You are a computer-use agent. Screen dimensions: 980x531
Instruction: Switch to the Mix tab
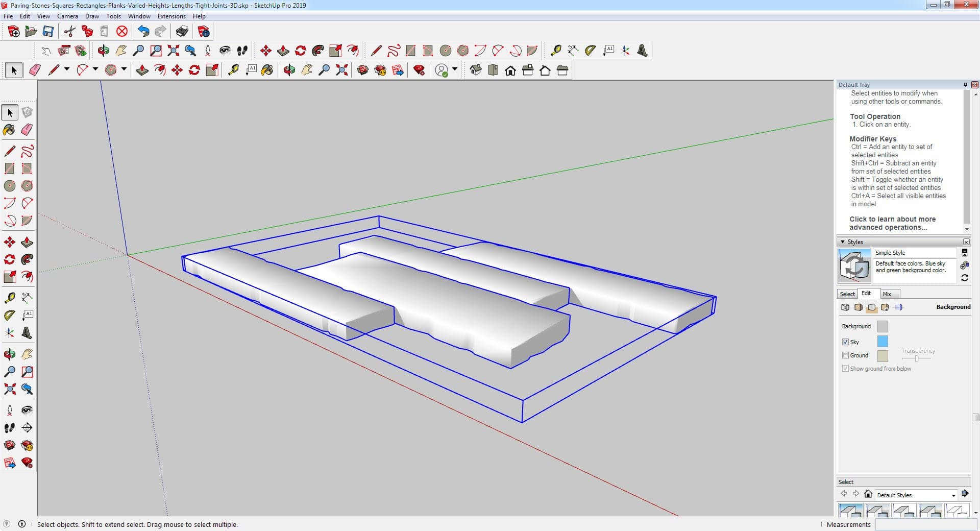[x=887, y=294]
